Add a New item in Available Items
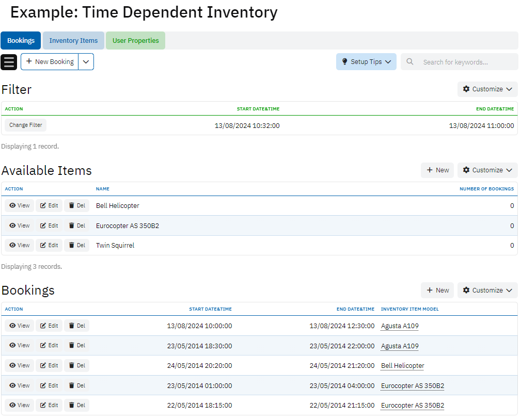This screenshot has height=420, width=521. (x=437, y=170)
